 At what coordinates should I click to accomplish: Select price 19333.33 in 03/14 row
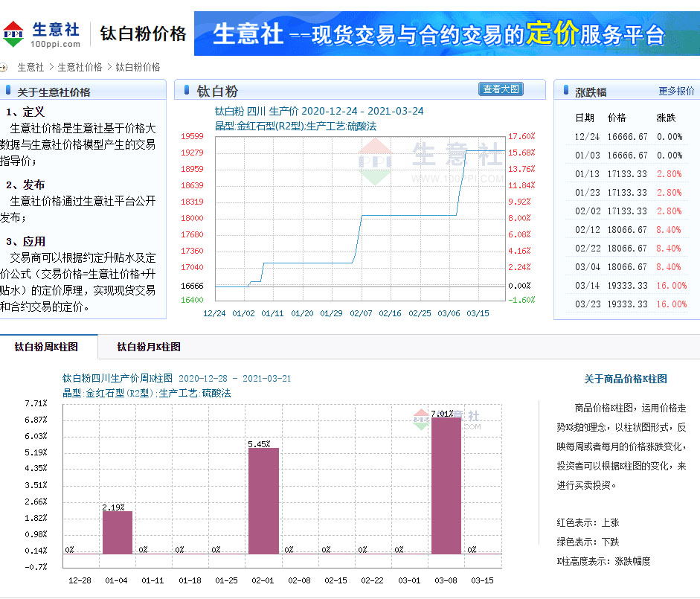point(627,286)
